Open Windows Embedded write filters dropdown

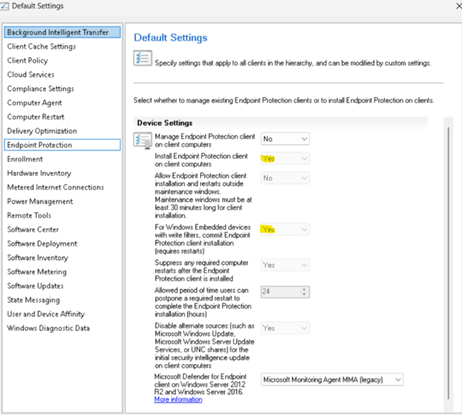pos(285,229)
